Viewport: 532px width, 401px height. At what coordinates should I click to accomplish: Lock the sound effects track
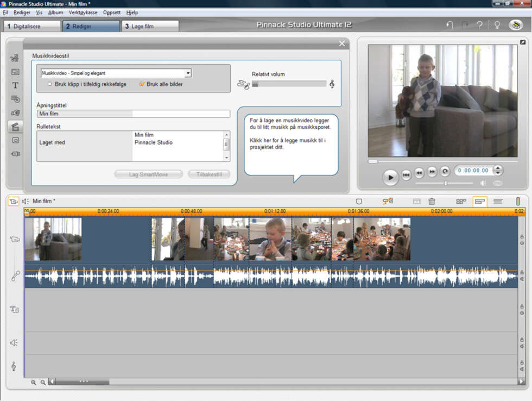point(522,340)
